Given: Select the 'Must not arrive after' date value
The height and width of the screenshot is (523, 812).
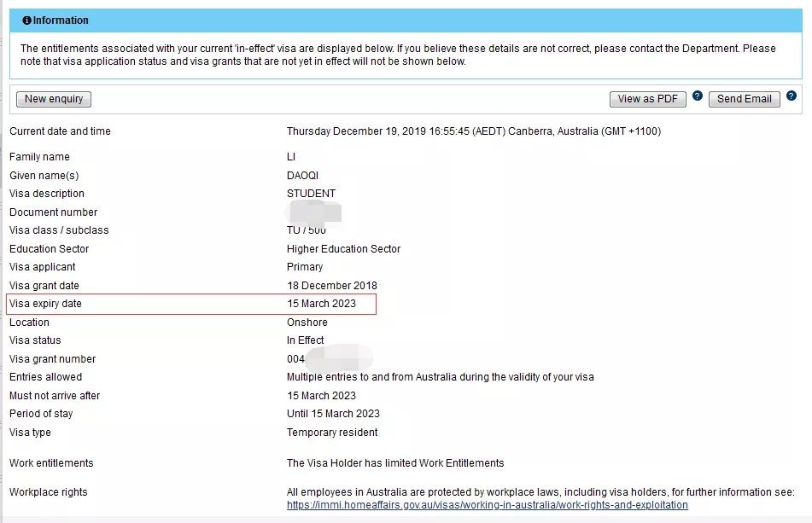Looking at the screenshot, I should pyautogui.click(x=322, y=396).
